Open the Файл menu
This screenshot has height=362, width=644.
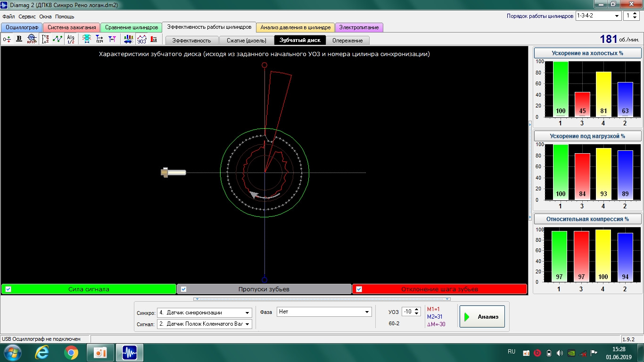[8, 16]
